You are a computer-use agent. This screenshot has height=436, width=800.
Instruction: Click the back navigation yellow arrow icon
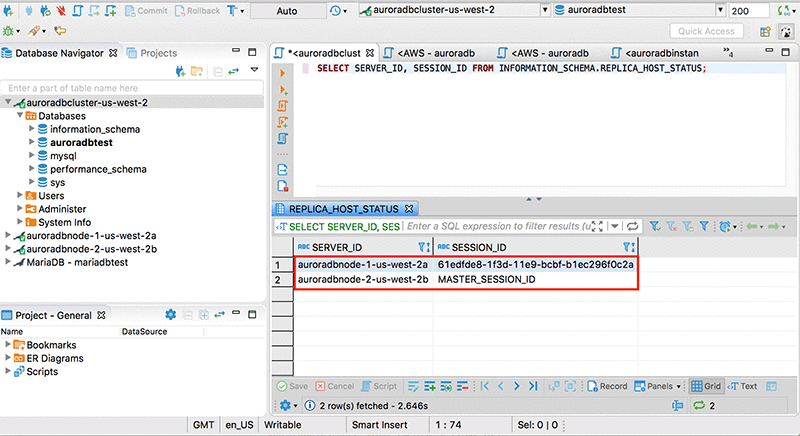60,31
